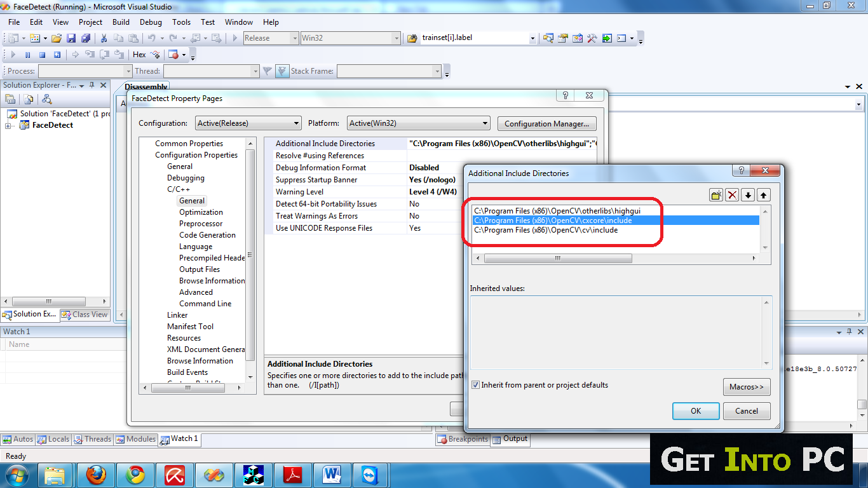Delete selected directory with red X icon
This screenshot has width=868, height=488.
pos(732,195)
